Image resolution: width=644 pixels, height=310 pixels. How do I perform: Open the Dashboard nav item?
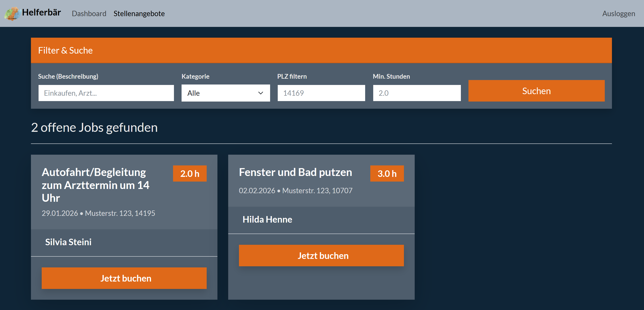(x=89, y=13)
